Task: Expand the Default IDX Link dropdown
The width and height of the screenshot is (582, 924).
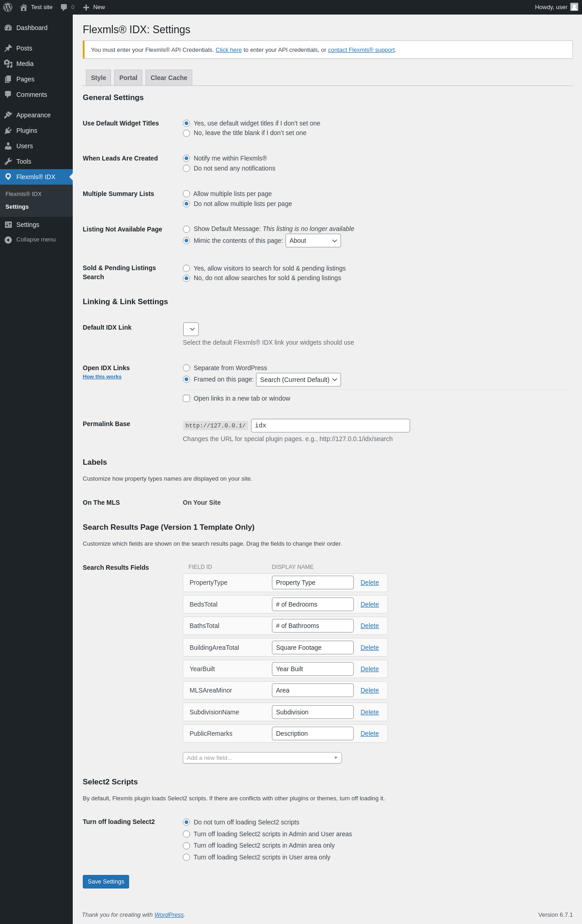Action: 191,329
